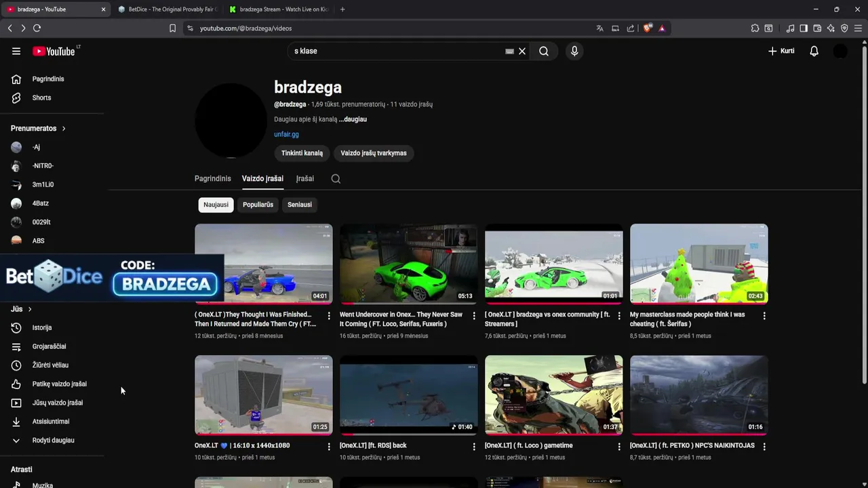Clear the search box text
Image resolution: width=868 pixels, height=488 pixels.
coord(522,51)
